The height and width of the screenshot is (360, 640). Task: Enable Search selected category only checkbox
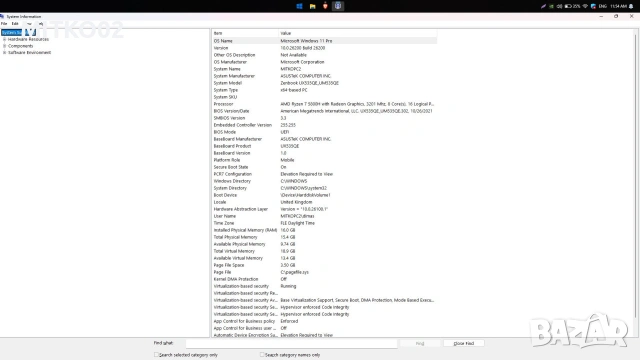[x=156, y=355]
